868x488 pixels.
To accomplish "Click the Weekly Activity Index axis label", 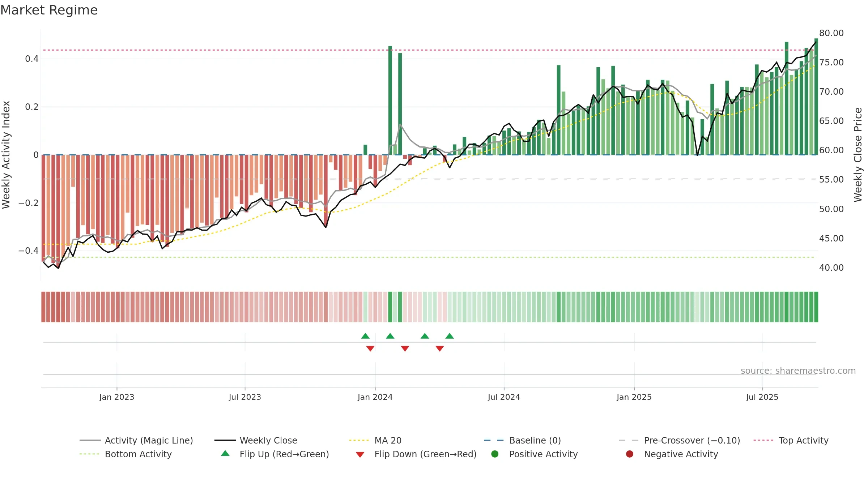I will (6, 155).
